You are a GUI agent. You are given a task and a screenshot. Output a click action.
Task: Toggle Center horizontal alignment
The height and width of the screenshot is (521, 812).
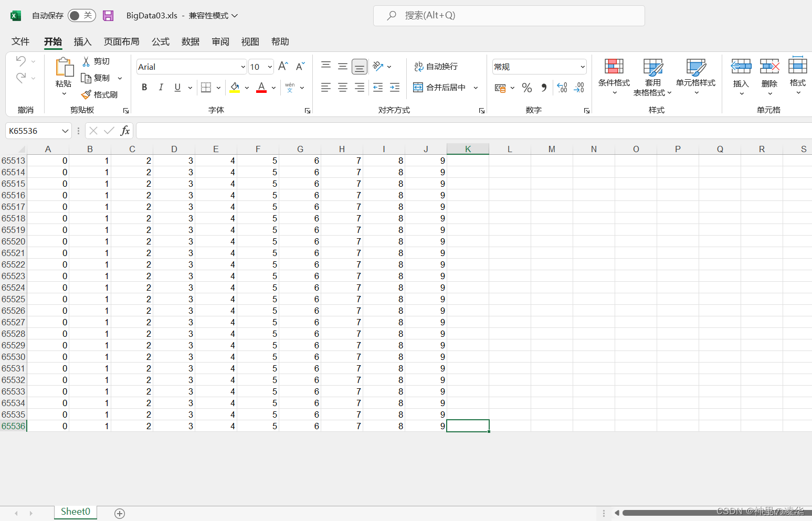point(343,88)
